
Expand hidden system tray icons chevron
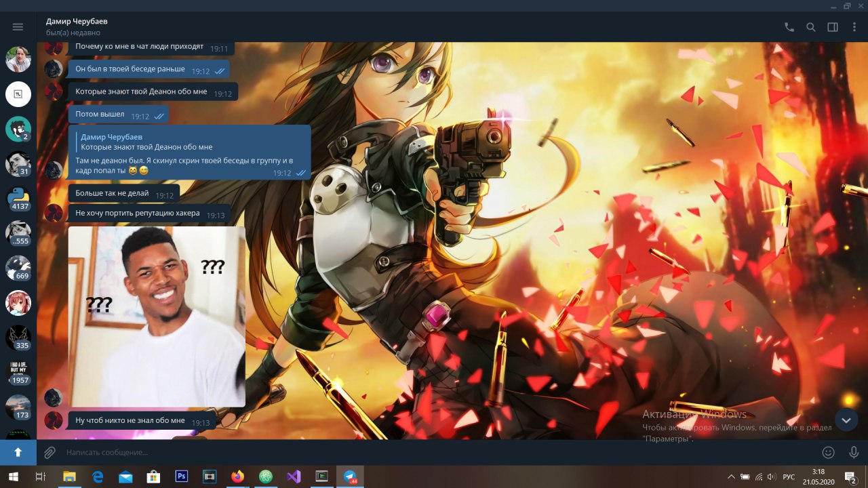click(731, 476)
